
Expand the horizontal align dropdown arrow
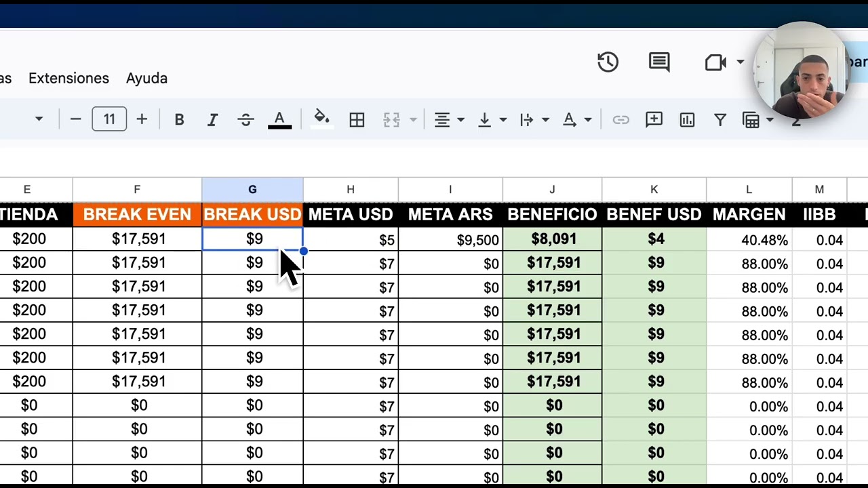coord(460,120)
